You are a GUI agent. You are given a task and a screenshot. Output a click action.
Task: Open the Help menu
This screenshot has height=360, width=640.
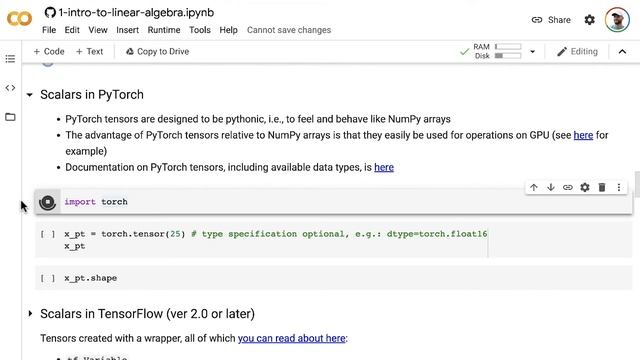pos(228,30)
